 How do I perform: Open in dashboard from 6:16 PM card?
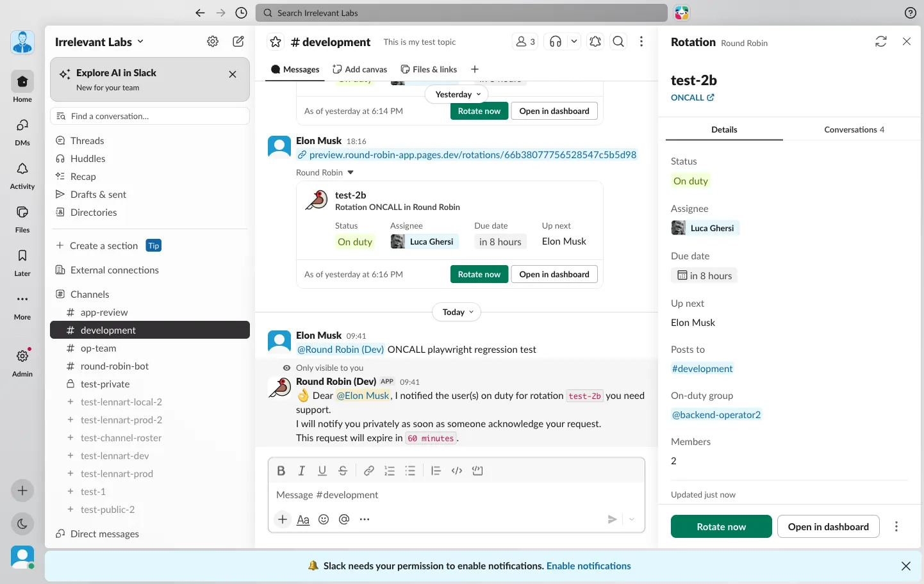[554, 274]
